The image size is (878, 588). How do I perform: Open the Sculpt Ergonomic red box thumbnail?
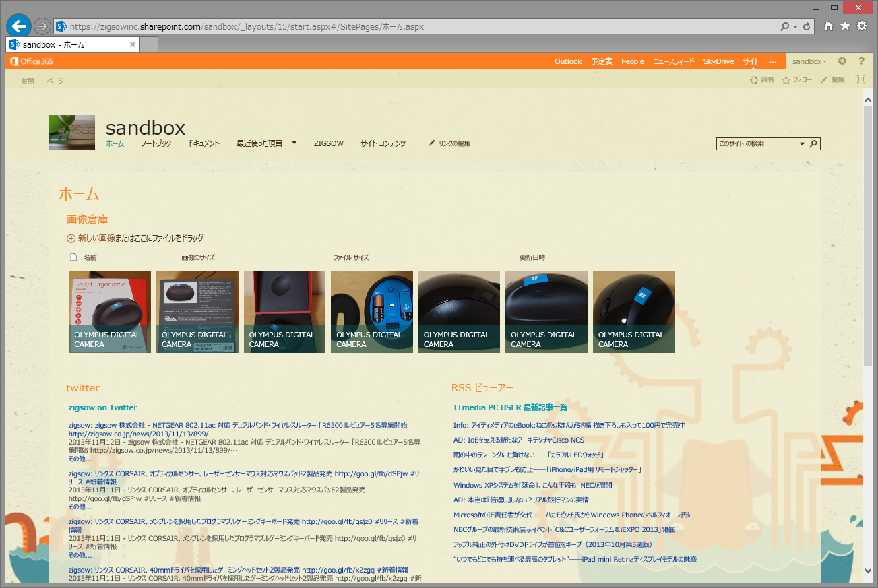click(x=110, y=312)
